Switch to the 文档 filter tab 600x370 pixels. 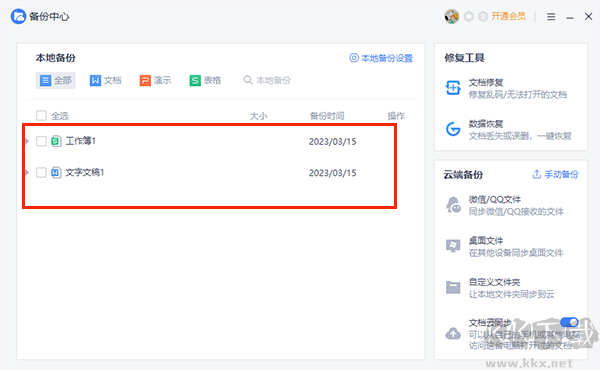[x=106, y=80]
